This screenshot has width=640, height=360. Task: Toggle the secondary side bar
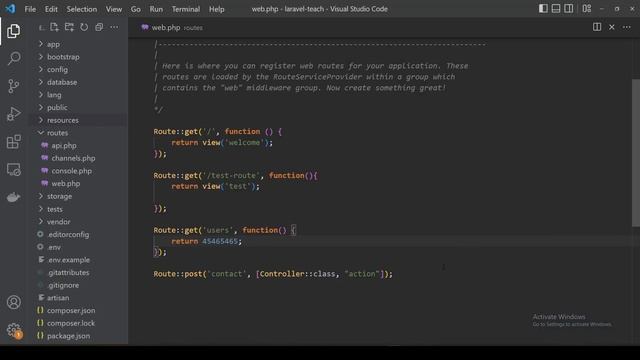coord(569,9)
